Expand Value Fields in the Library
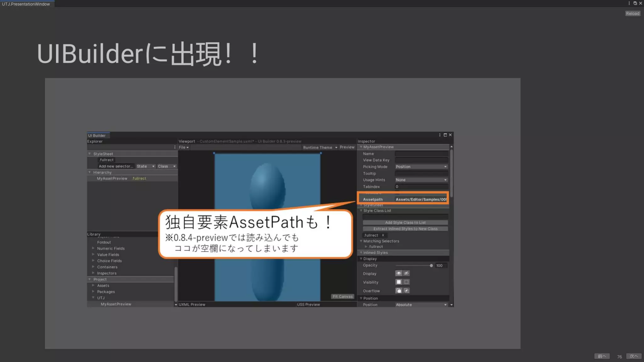Screen dimensions: 644x362 [93, 255]
